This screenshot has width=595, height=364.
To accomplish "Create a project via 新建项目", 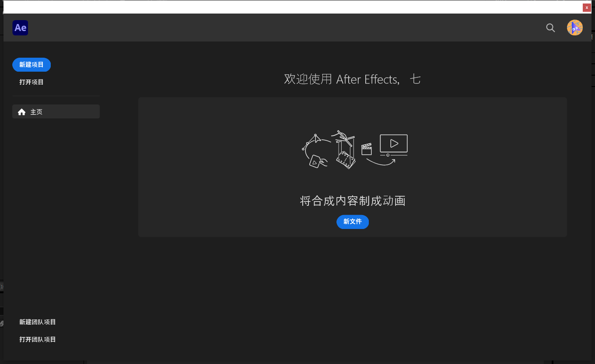I will (x=31, y=65).
